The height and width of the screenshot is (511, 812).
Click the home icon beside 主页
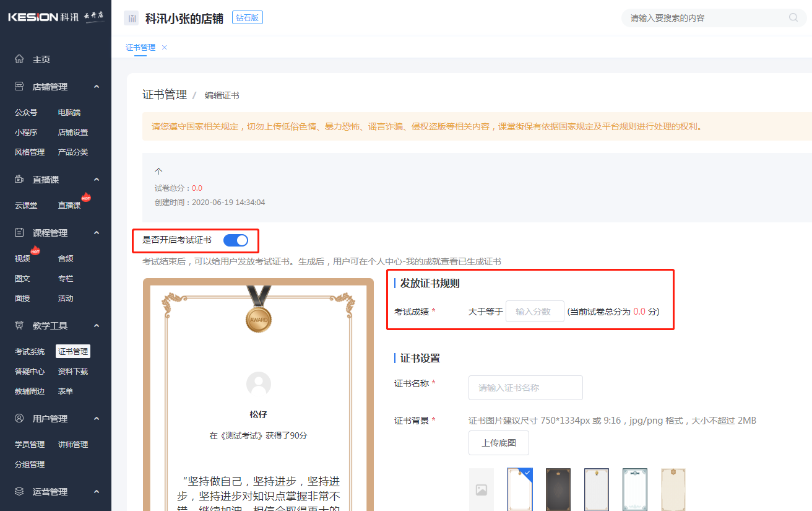pyautogui.click(x=19, y=59)
